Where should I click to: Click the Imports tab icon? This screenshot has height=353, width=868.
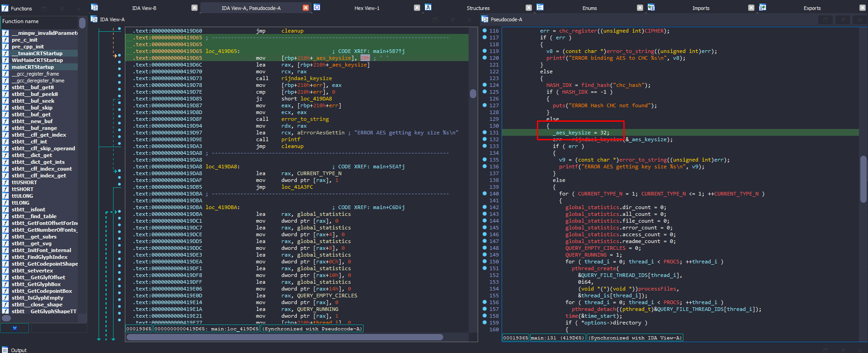pos(651,7)
